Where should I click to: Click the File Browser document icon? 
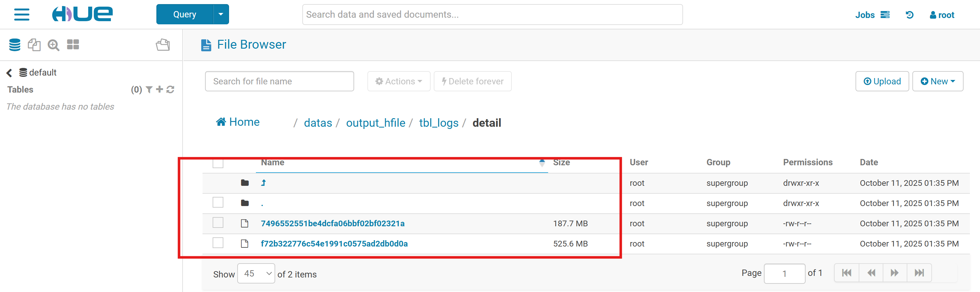[x=206, y=45]
